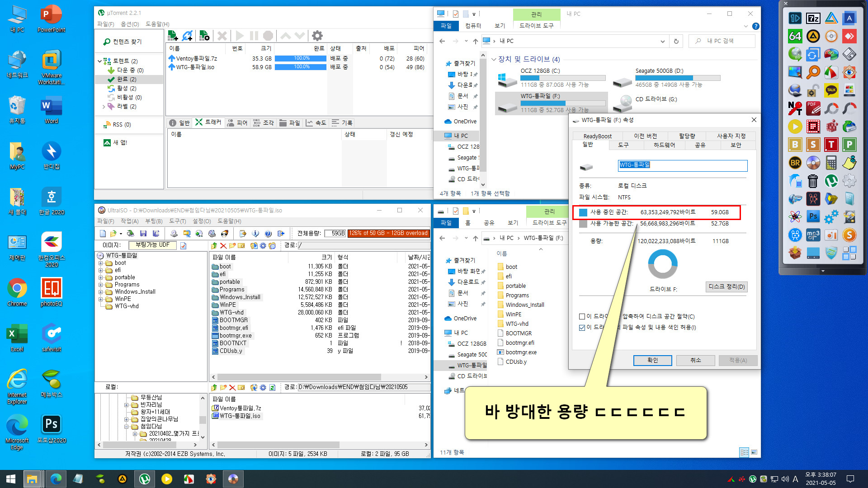Select 완료 (2) category in uTorrent sidebar

(129, 79)
